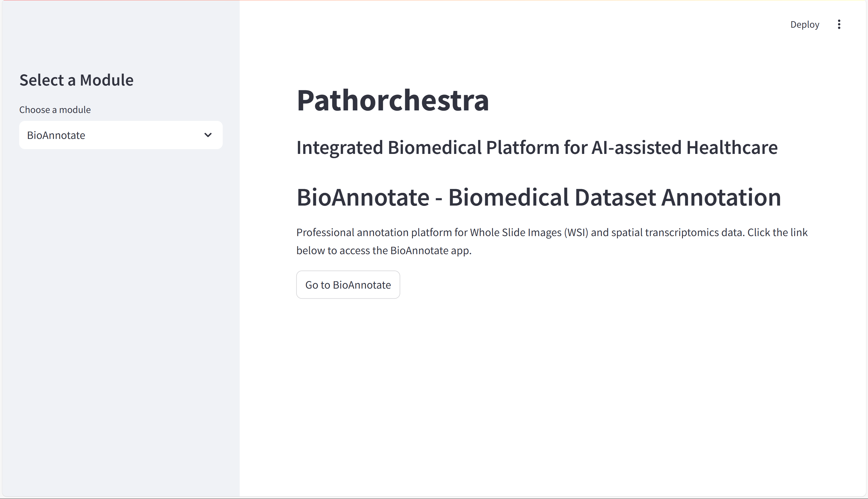The height and width of the screenshot is (499, 868).
Task: Click the Choose a module label
Action: [x=55, y=110]
